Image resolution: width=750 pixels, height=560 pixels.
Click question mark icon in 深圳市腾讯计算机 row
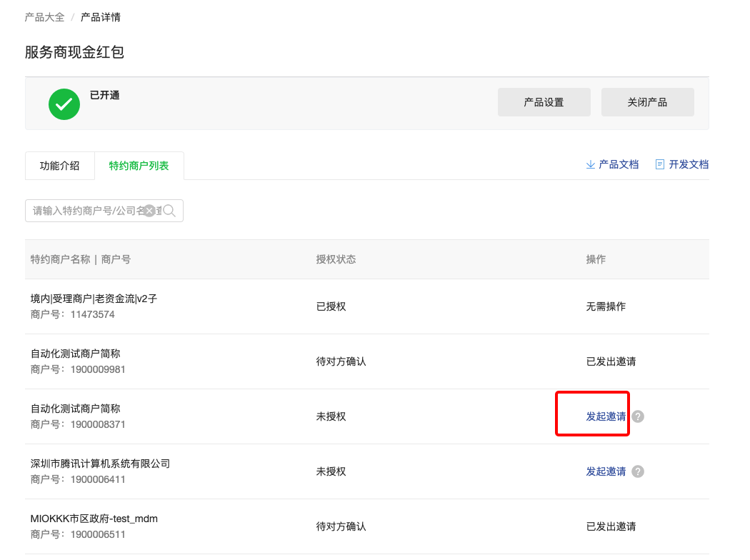tap(637, 471)
